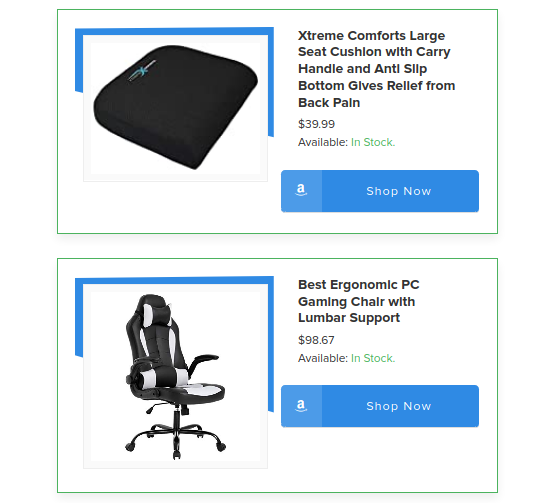Click the teal logo on the seat cushion

(x=142, y=71)
